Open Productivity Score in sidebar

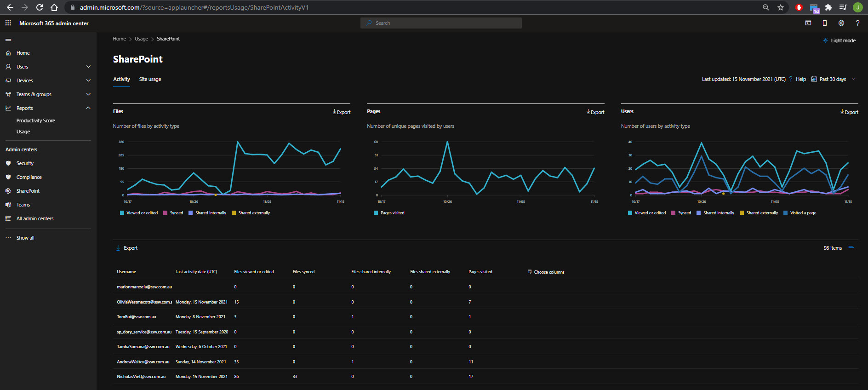35,120
